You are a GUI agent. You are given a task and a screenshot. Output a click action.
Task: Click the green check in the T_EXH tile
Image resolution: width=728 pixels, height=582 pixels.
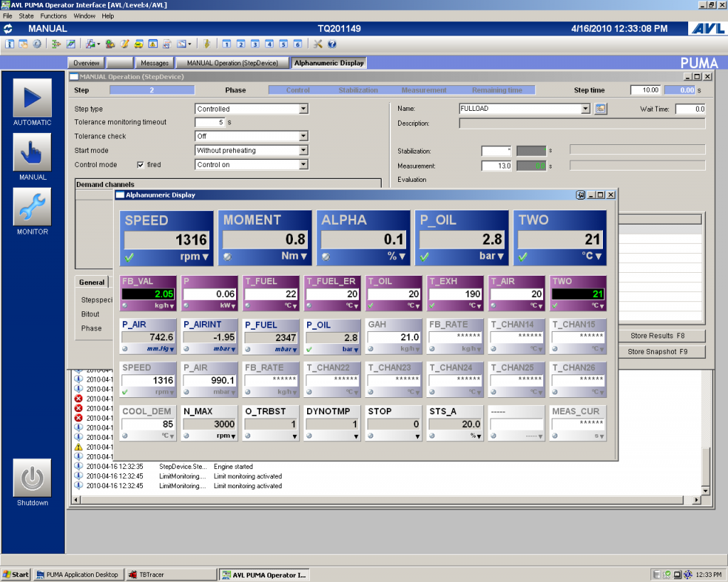[432, 306]
